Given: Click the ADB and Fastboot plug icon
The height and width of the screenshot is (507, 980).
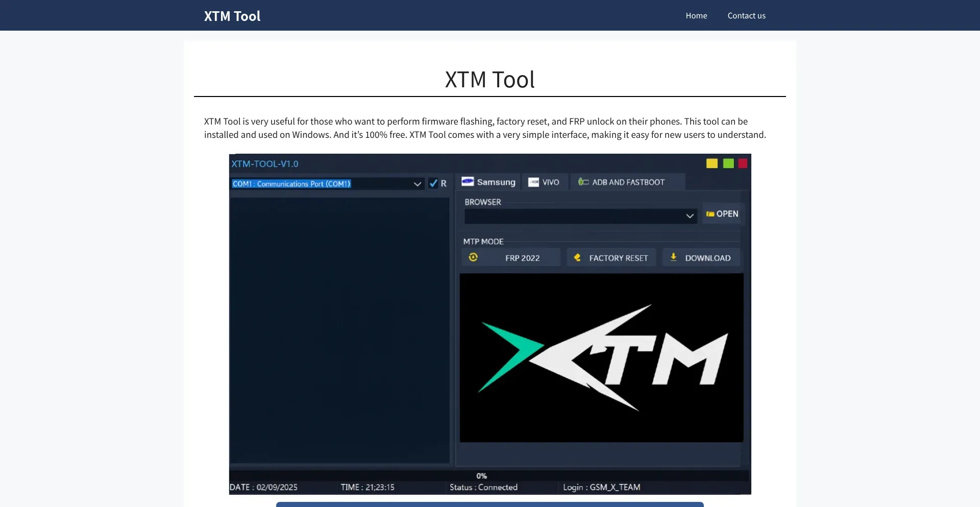Looking at the screenshot, I should (583, 182).
